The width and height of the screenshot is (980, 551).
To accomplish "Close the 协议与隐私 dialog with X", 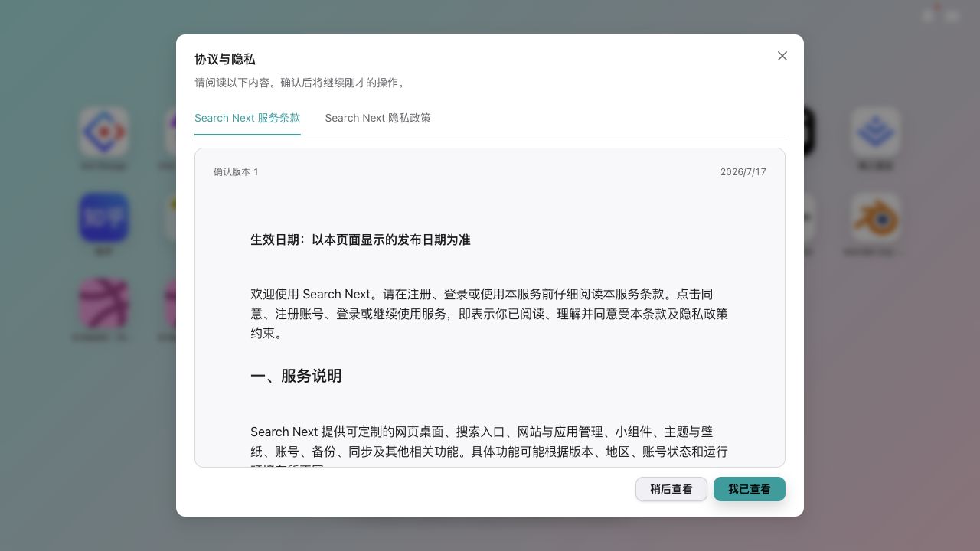I will click(782, 56).
